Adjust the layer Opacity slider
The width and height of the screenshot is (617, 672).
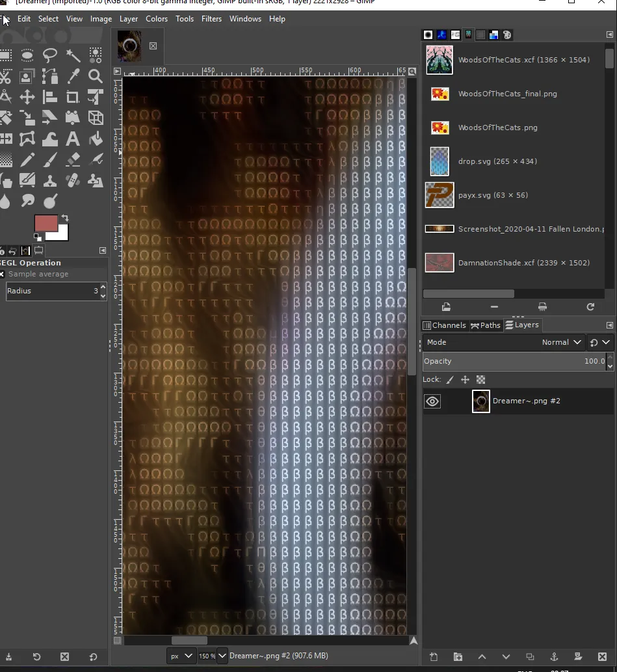pyautogui.click(x=514, y=361)
